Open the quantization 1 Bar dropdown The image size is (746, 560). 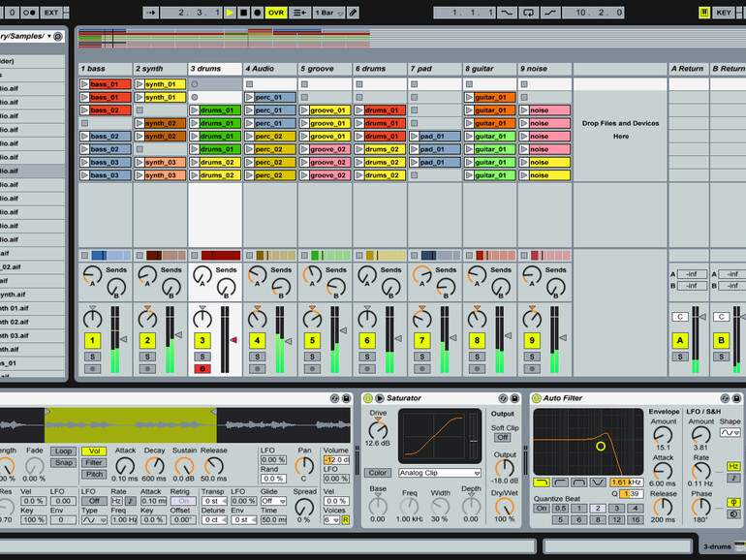326,13
